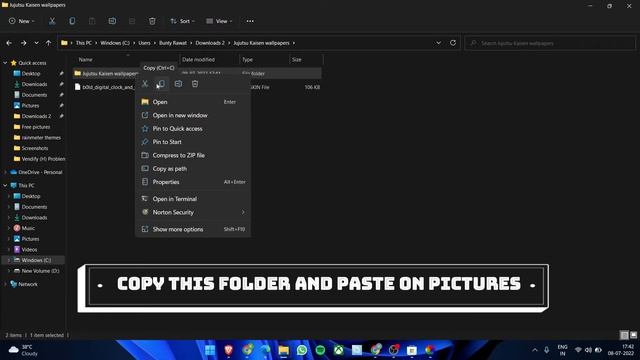Open Pictures under Quick access
The image size is (640, 360).
pos(31,105)
